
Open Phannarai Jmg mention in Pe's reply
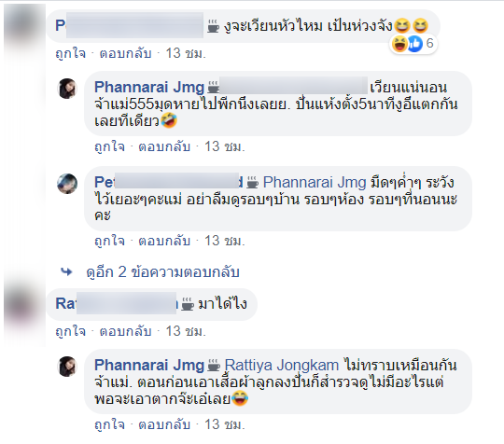[x=315, y=183]
